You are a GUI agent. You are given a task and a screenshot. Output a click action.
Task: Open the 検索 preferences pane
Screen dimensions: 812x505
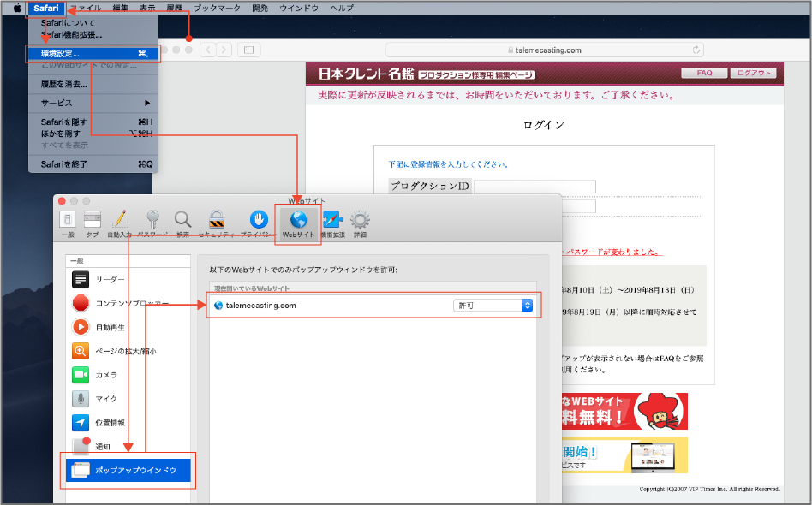click(x=182, y=223)
